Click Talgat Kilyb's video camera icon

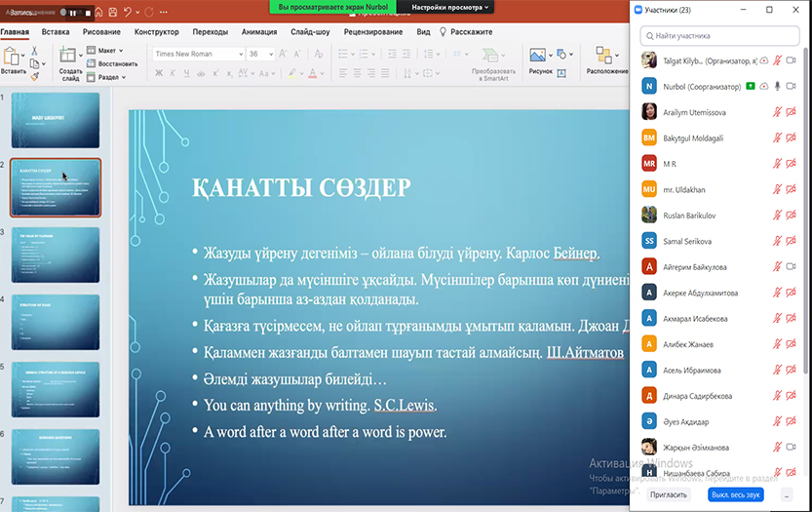pos(792,60)
